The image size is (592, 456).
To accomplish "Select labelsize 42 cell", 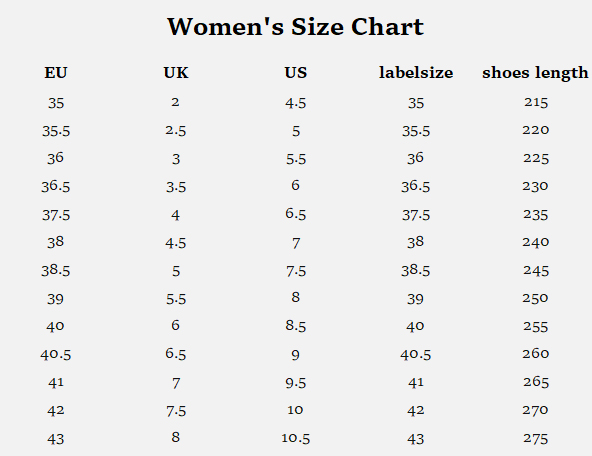I will 416,410.
